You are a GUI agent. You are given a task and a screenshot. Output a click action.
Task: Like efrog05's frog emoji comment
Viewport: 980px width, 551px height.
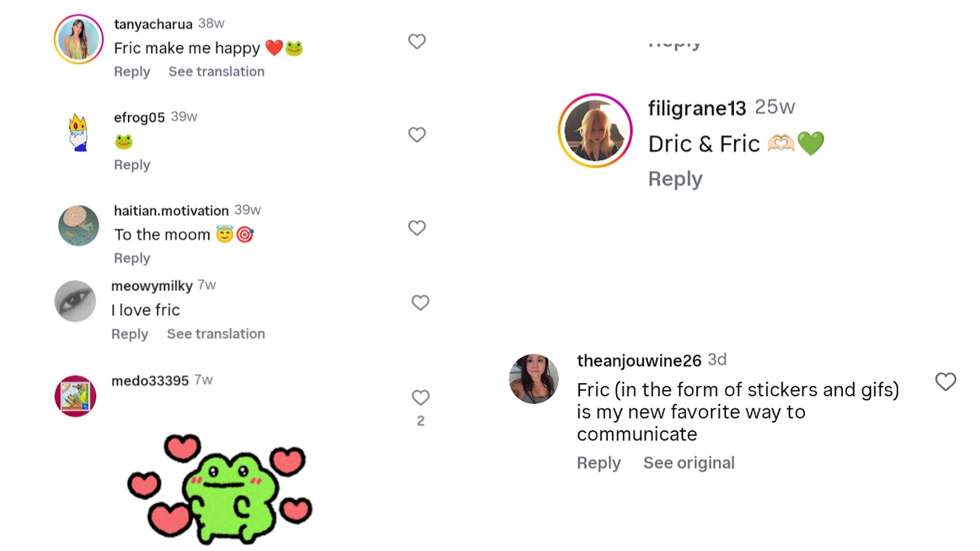click(x=417, y=135)
